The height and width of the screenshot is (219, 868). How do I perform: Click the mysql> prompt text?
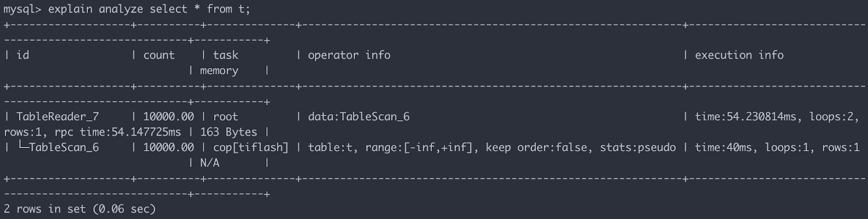(x=23, y=9)
